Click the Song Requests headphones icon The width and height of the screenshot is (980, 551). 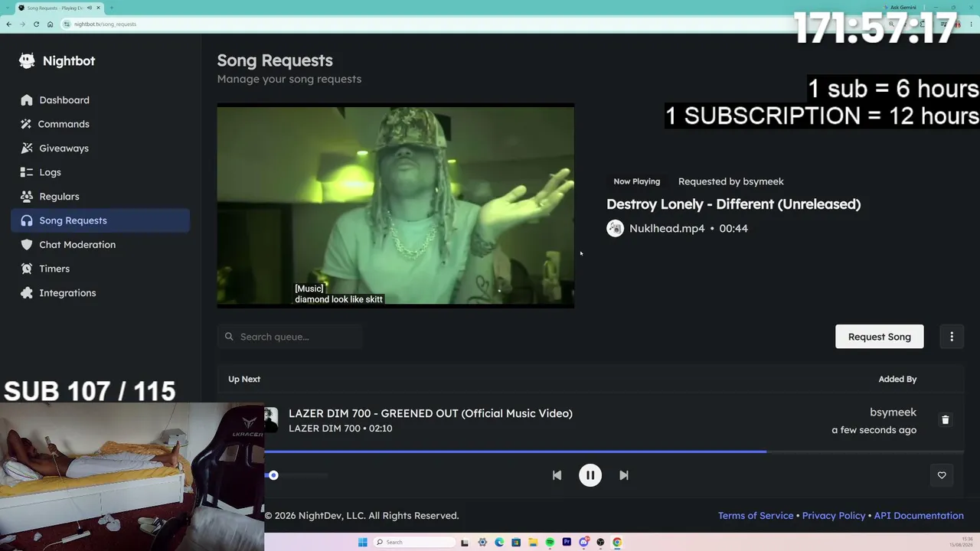click(x=27, y=220)
